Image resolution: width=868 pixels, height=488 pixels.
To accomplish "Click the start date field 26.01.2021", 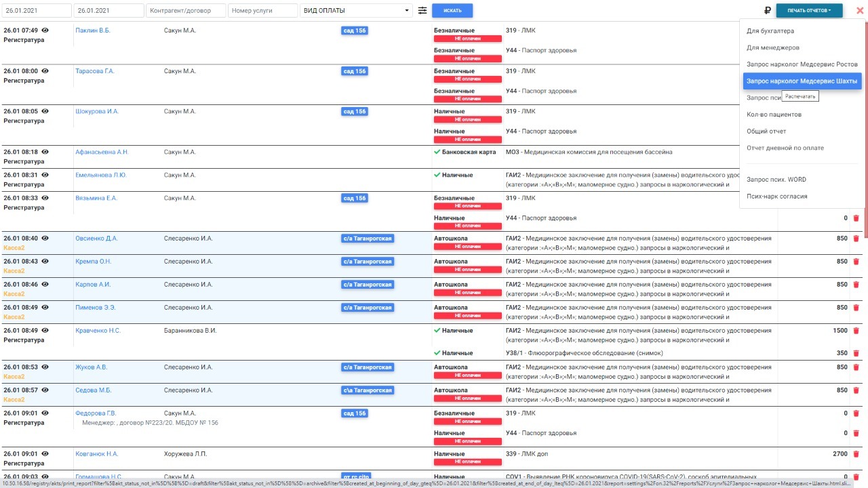I will pos(36,10).
